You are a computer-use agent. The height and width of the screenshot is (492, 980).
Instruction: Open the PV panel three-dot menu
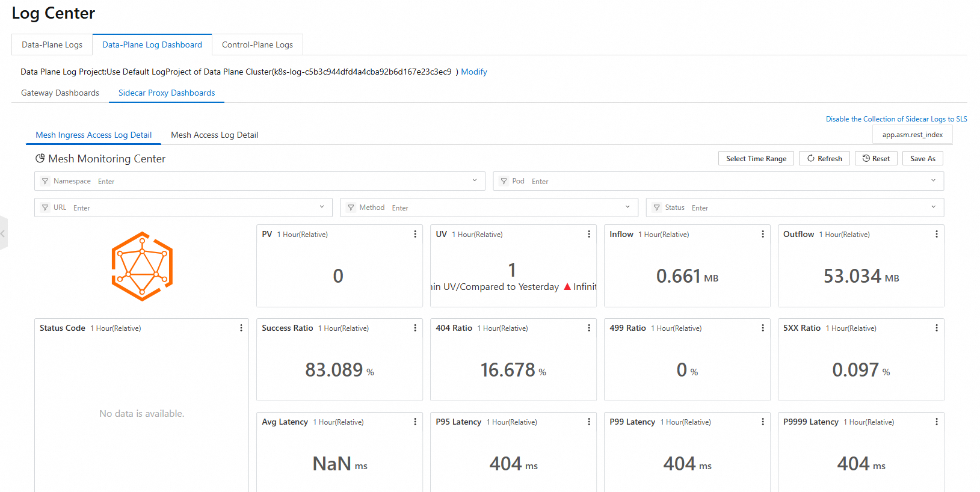(x=415, y=234)
